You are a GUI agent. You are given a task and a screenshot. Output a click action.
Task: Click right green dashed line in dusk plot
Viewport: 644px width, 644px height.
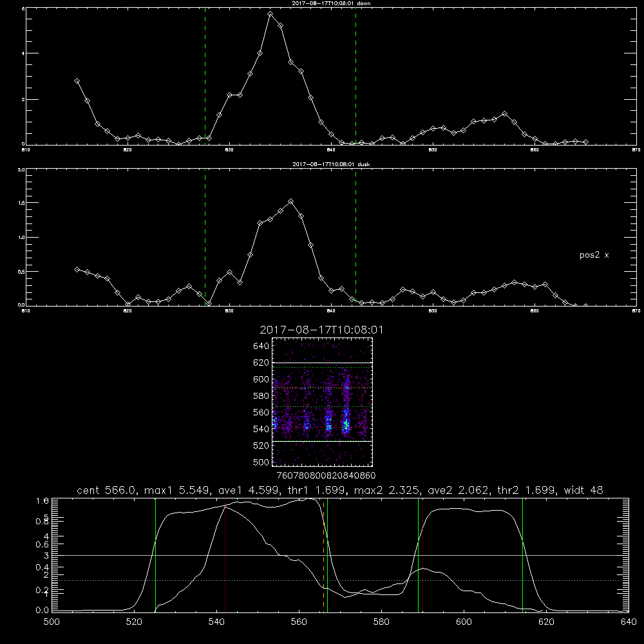click(355, 237)
